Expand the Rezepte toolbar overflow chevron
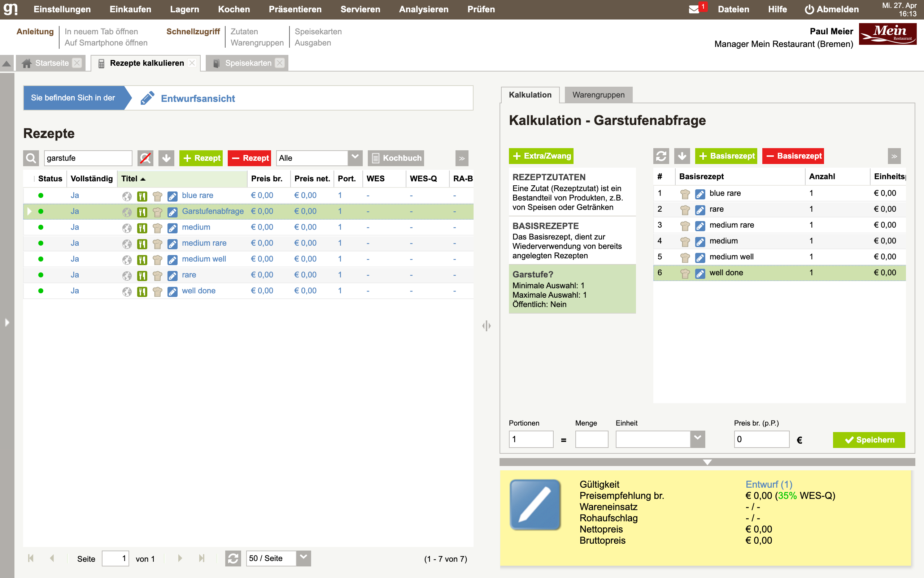 coord(462,158)
